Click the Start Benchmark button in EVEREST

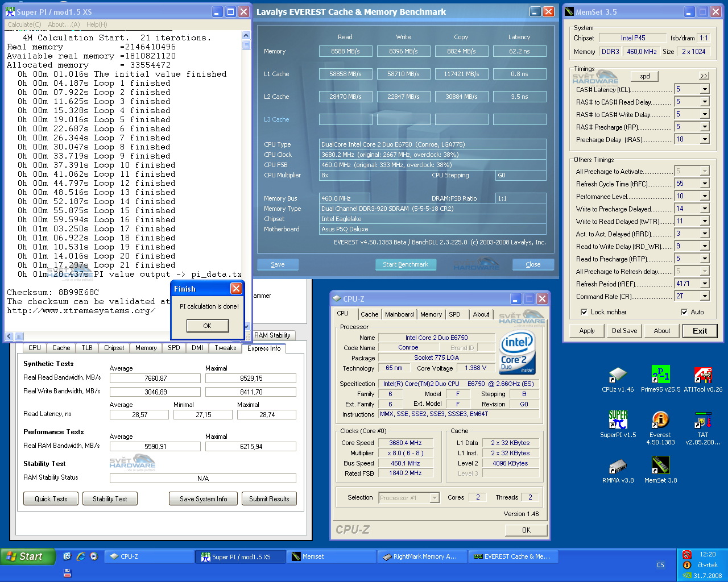pyautogui.click(x=406, y=264)
